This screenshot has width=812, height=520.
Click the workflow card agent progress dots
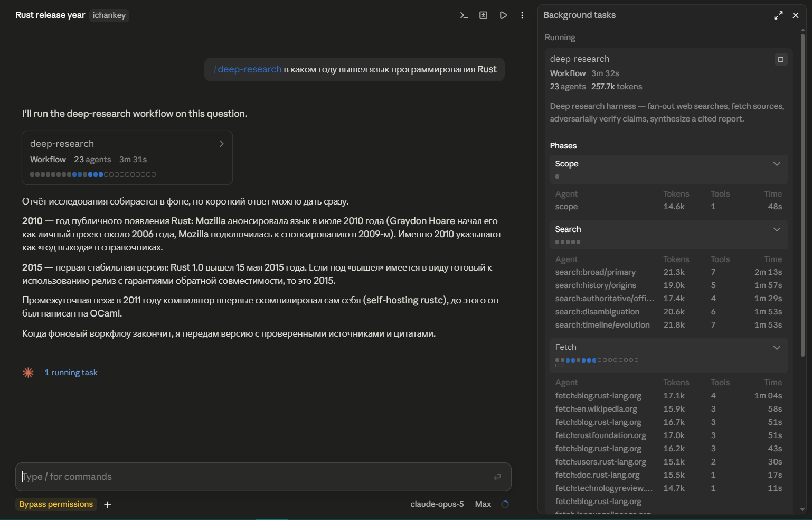pos(93,174)
